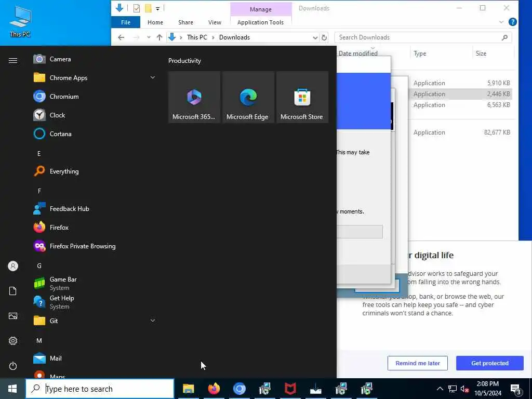The height and width of the screenshot is (399, 532).
Task: Expand the address bar history dropdown
Action: point(315,37)
